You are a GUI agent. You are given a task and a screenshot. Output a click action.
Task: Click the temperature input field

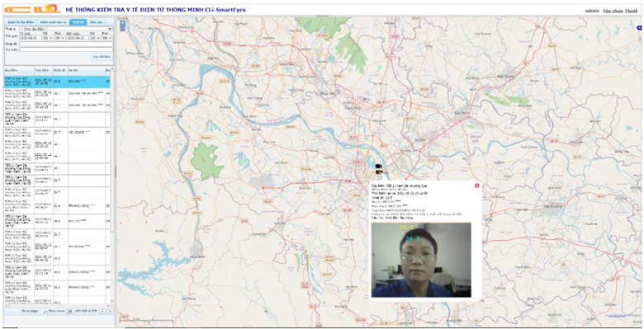pyautogui.click(x=66, y=44)
